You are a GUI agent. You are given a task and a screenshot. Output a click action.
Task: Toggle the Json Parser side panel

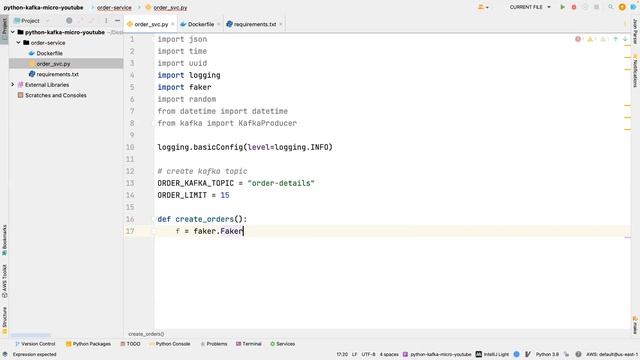[x=635, y=31]
